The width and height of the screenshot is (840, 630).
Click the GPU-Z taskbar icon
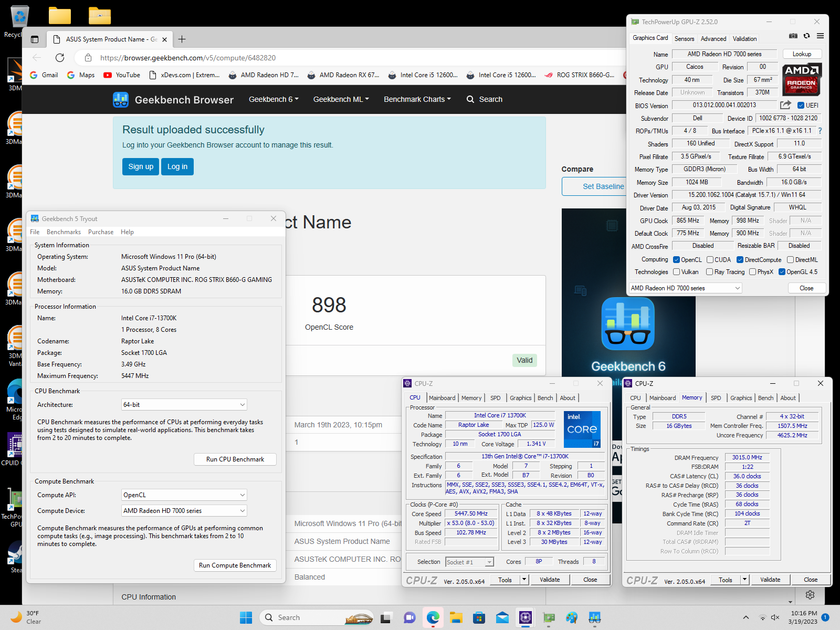(x=549, y=617)
